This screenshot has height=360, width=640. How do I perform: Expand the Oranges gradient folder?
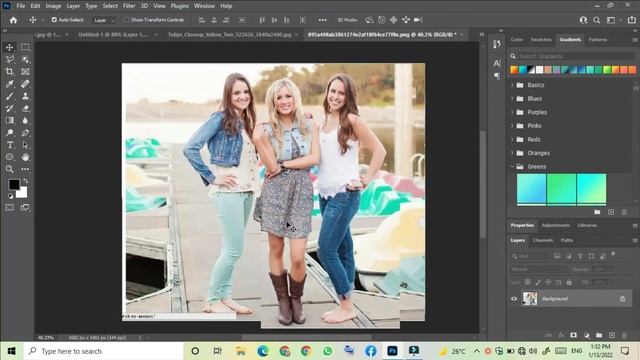pyautogui.click(x=512, y=153)
